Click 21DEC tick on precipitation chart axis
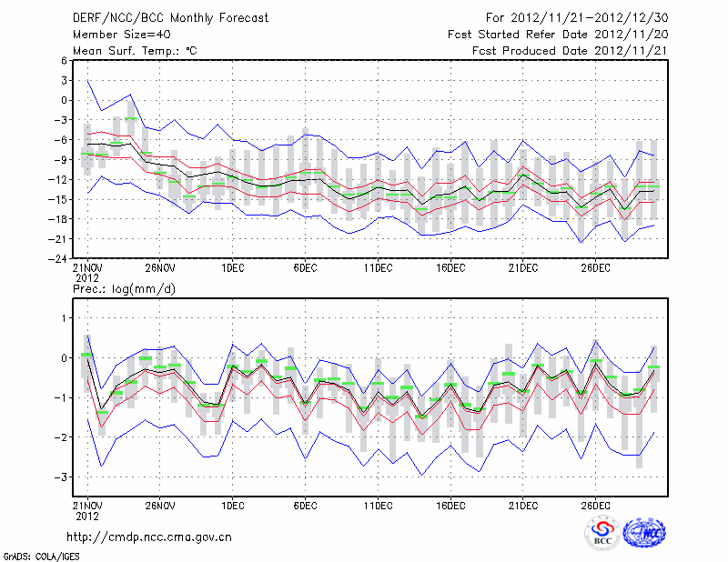This screenshot has height=562, width=728. [x=523, y=505]
